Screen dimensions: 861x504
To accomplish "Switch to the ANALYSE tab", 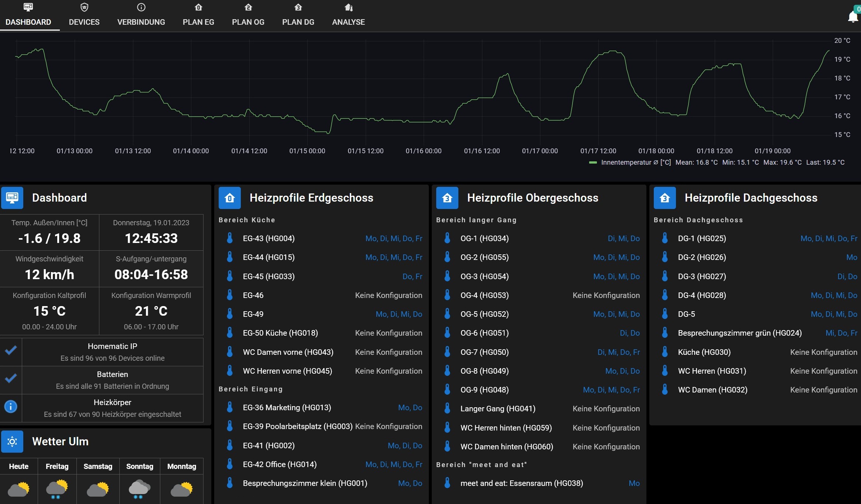I will (348, 15).
